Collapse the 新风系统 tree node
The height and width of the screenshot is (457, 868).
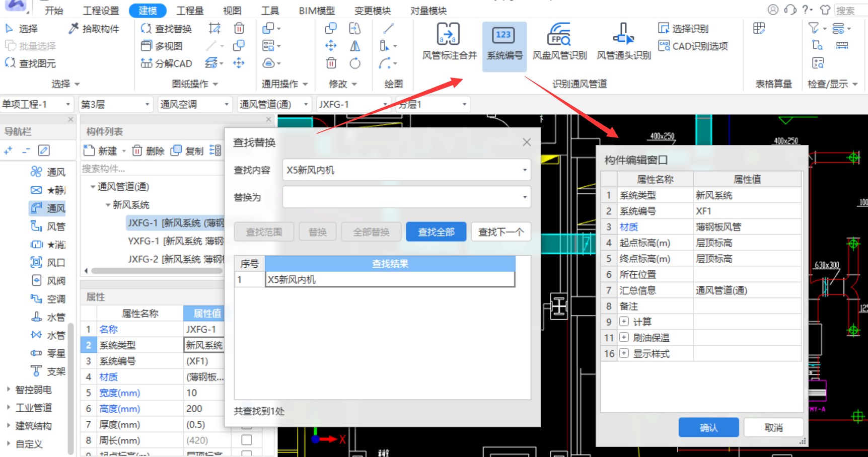(x=108, y=205)
